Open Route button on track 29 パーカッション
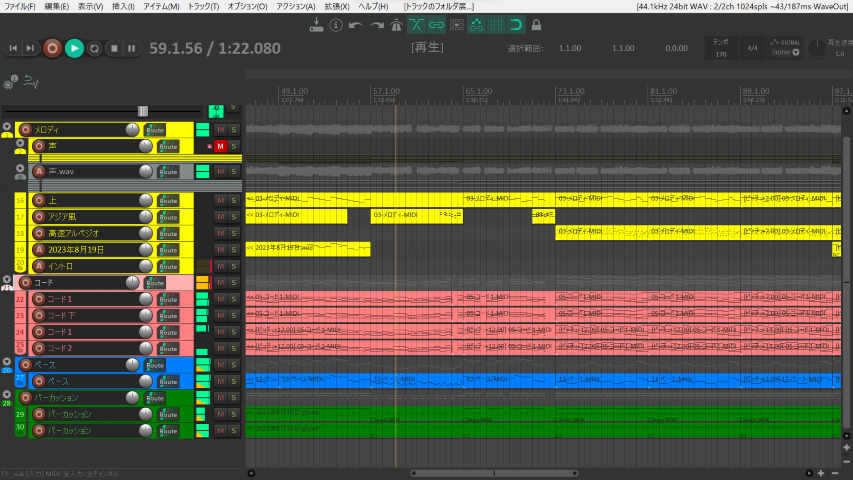The height and width of the screenshot is (480, 853). [168, 415]
